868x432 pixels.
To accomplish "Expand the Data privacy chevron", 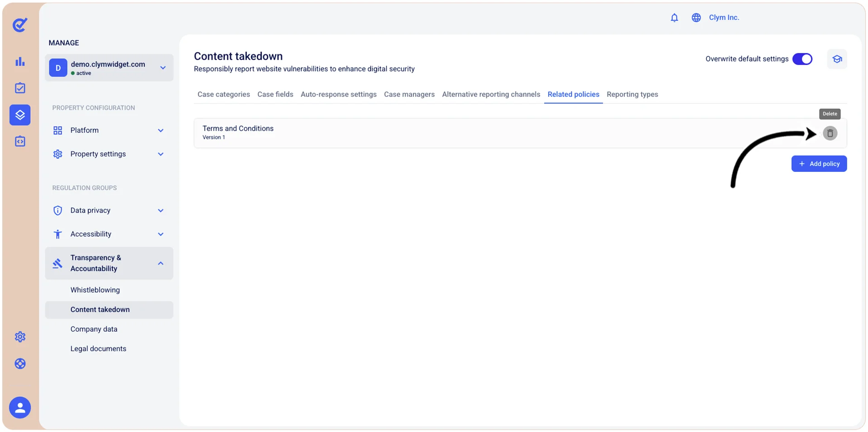I will [161, 211].
